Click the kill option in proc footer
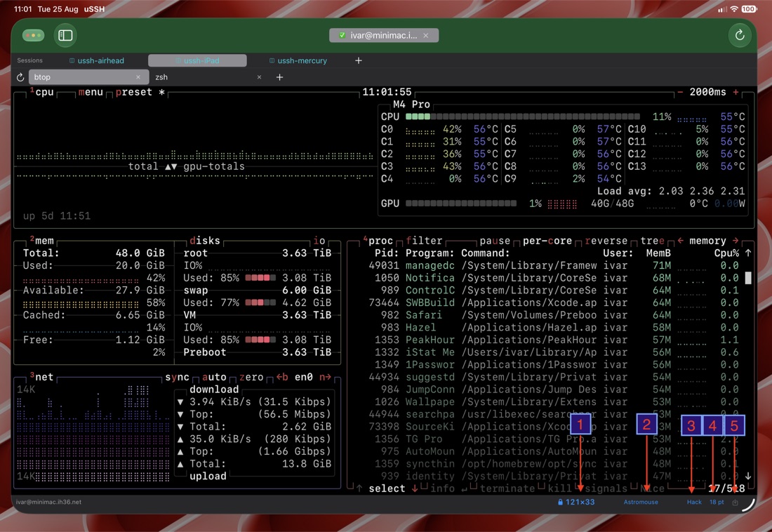772x532 pixels. point(559,488)
